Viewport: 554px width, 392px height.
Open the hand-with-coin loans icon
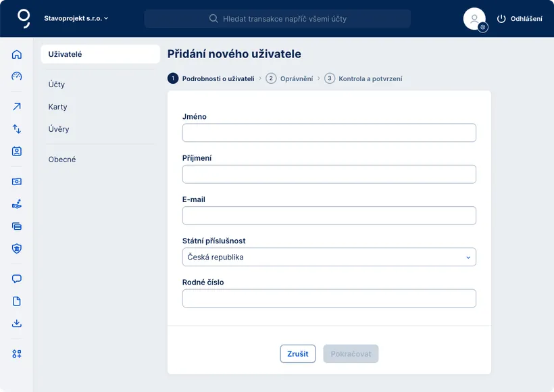[17, 203]
